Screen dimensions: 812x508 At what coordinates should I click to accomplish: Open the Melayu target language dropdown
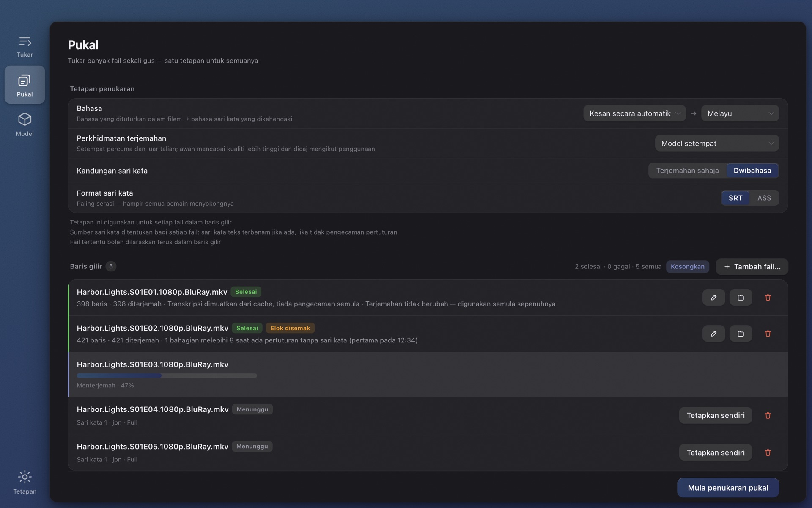(x=740, y=113)
